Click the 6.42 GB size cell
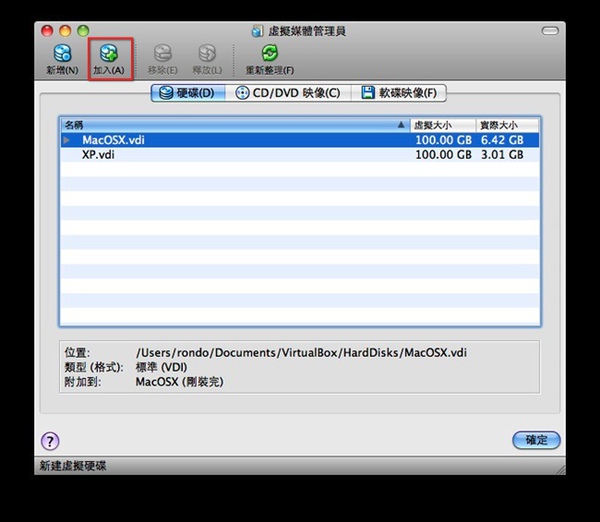This screenshot has height=522, width=600. pos(502,140)
